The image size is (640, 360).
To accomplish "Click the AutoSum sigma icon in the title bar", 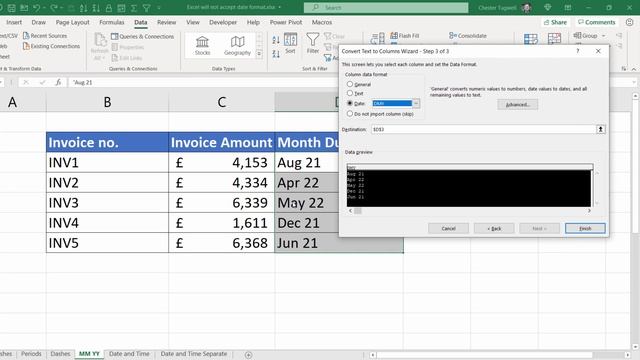I will coord(134,8).
